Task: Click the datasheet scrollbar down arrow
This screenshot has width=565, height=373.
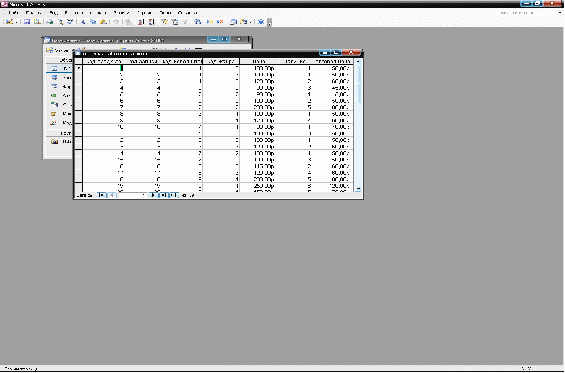Action: click(x=358, y=188)
